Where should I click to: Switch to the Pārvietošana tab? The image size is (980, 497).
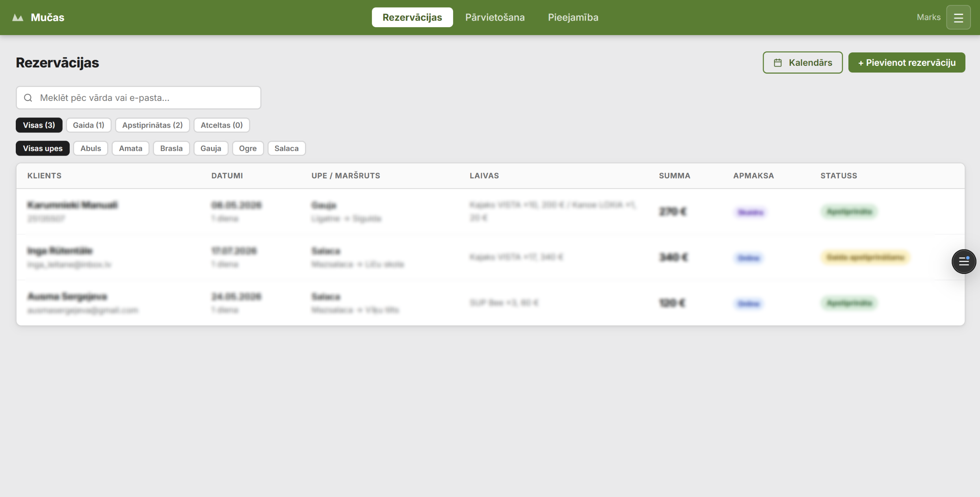pos(495,17)
